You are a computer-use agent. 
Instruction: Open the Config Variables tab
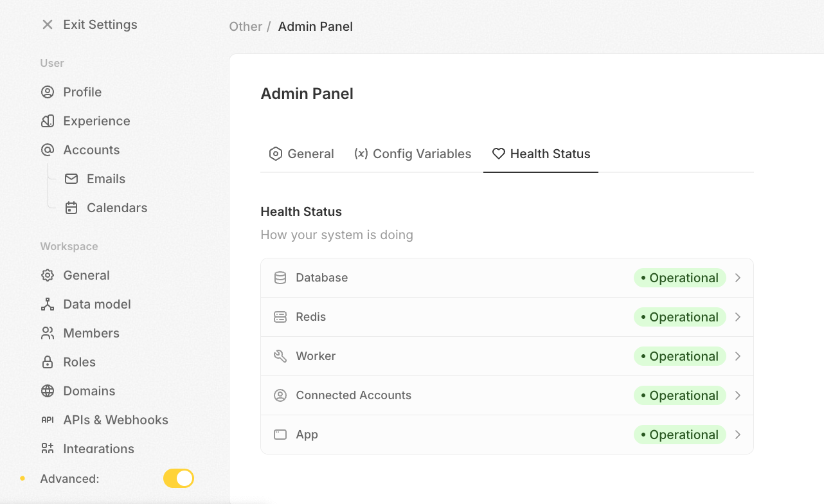[x=413, y=154]
